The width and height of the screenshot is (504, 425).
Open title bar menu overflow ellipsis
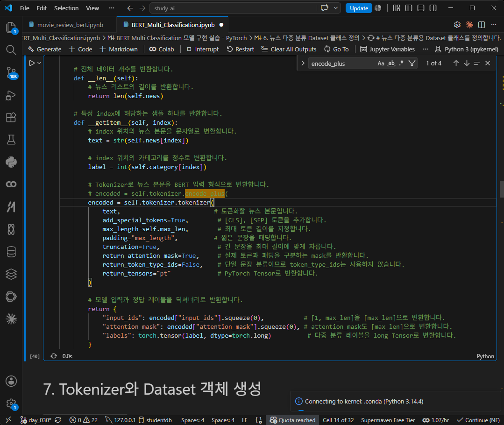click(x=112, y=8)
